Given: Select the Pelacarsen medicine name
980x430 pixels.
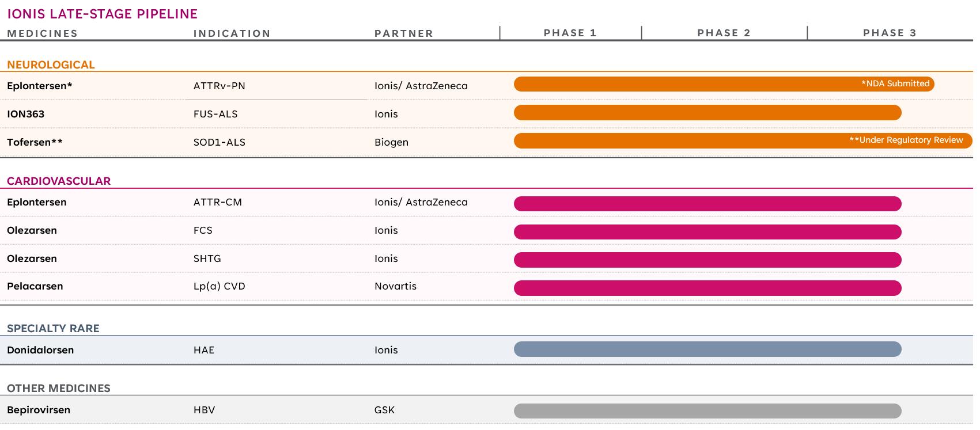Looking at the screenshot, I should pos(35,286).
